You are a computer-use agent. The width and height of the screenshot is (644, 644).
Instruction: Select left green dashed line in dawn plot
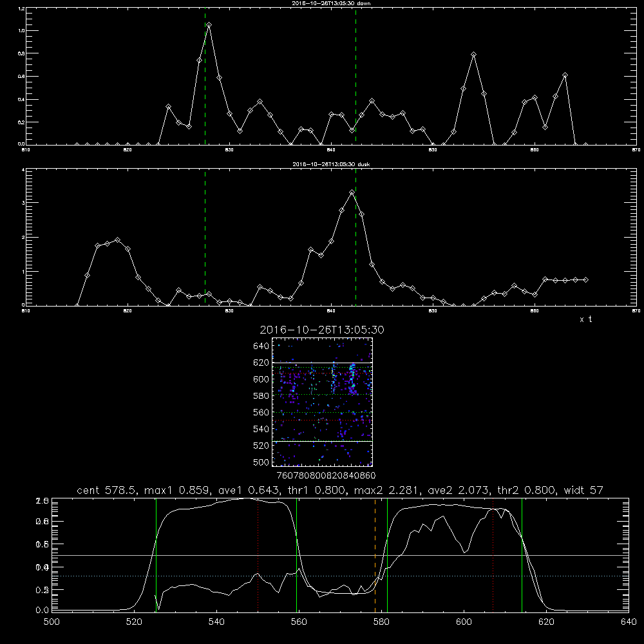(205, 76)
